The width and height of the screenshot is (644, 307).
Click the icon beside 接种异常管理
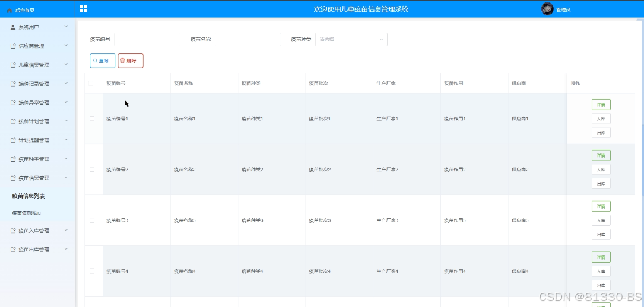(x=12, y=103)
